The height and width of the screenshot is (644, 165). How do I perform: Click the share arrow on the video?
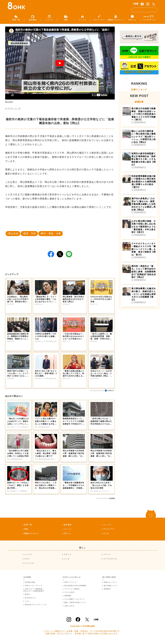(13, 95)
